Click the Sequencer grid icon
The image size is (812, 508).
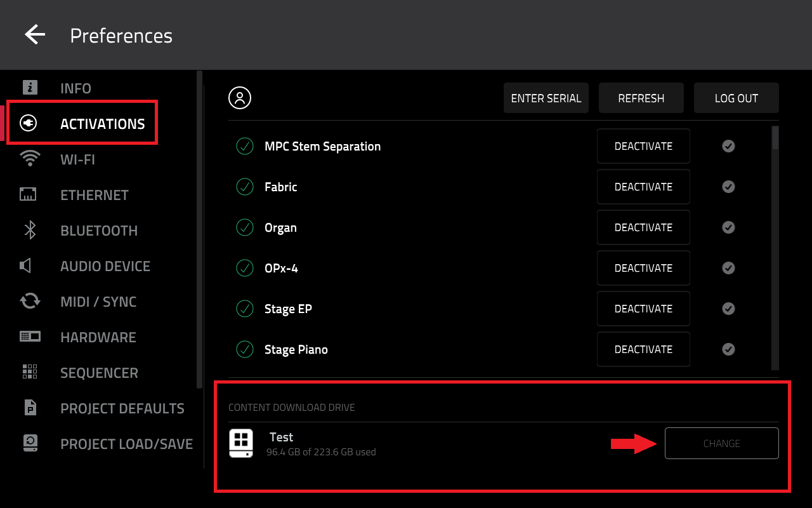(x=30, y=372)
